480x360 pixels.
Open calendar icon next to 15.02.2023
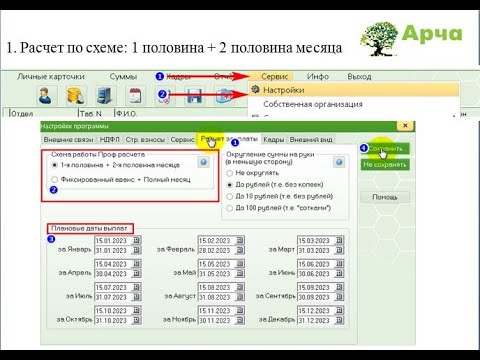(x=240, y=240)
